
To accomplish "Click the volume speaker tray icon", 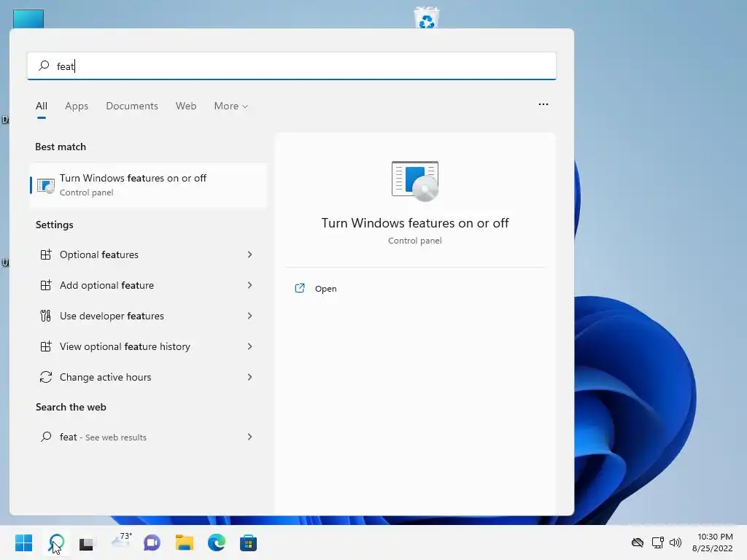I will [x=676, y=542].
